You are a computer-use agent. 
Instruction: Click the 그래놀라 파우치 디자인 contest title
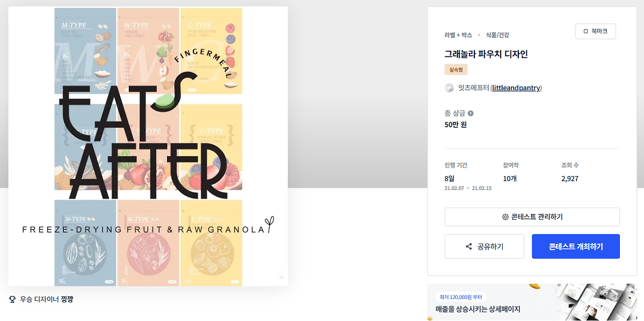[486, 54]
